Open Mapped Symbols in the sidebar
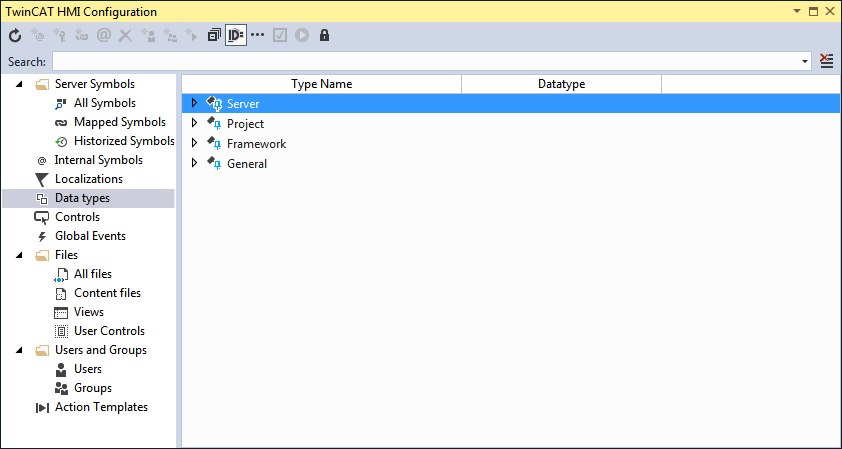This screenshot has width=842, height=449. tap(120, 122)
